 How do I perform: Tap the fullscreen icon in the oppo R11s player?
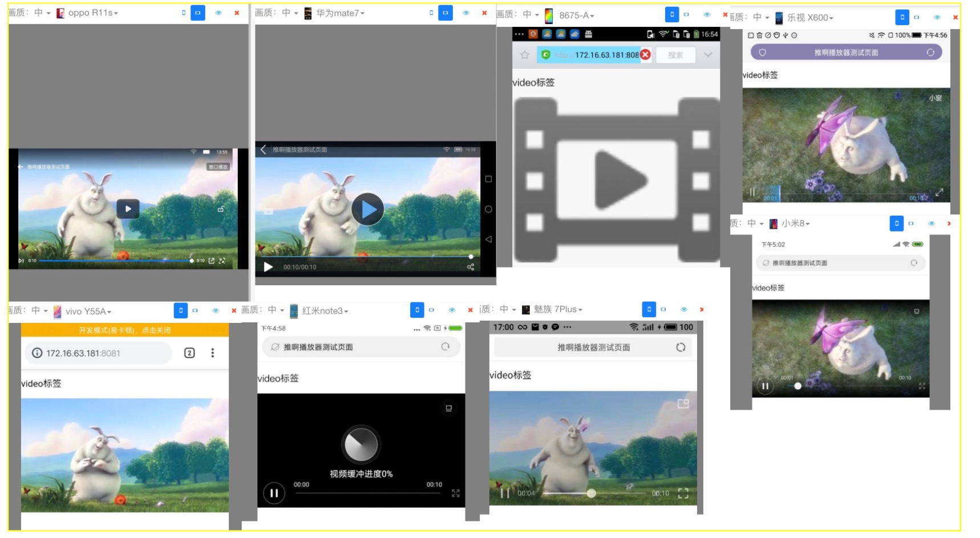[222, 261]
